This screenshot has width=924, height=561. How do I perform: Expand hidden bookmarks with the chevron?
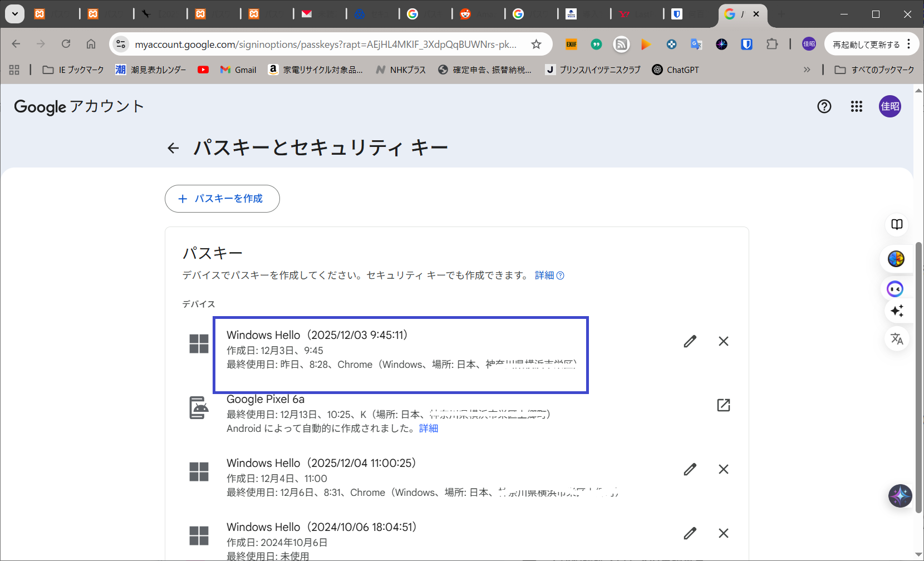807,70
